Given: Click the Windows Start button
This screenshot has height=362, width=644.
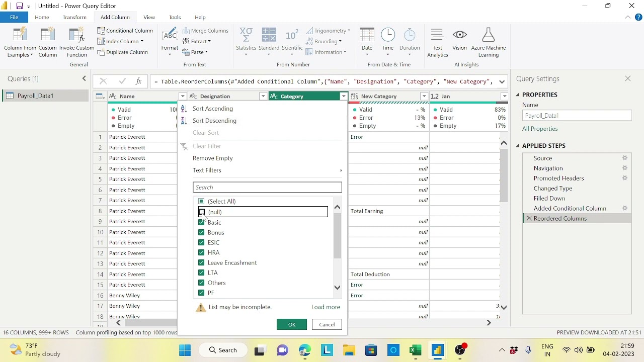Looking at the screenshot, I should pyautogui.click(x=185, y=350).
